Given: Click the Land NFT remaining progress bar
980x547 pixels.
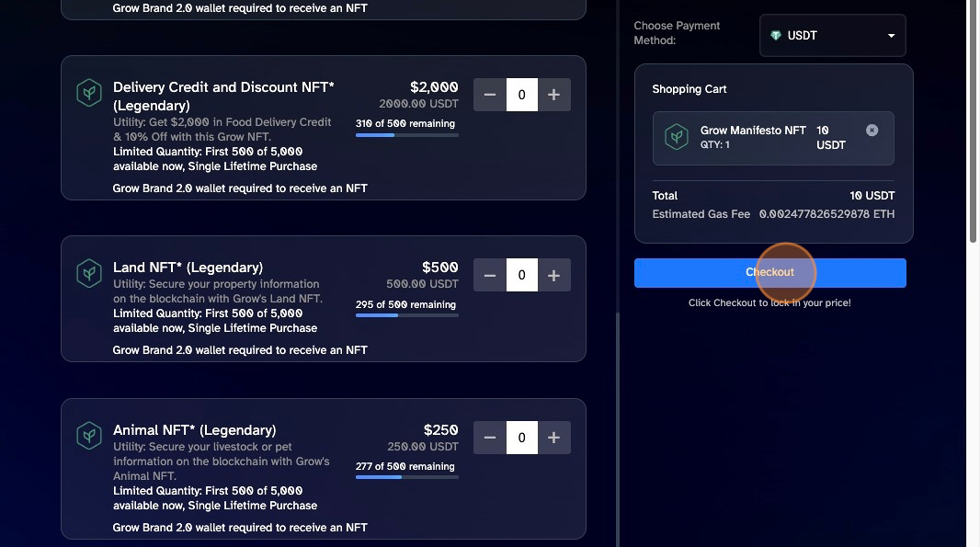Looking at the screenshot, I should tap(407, 315).
